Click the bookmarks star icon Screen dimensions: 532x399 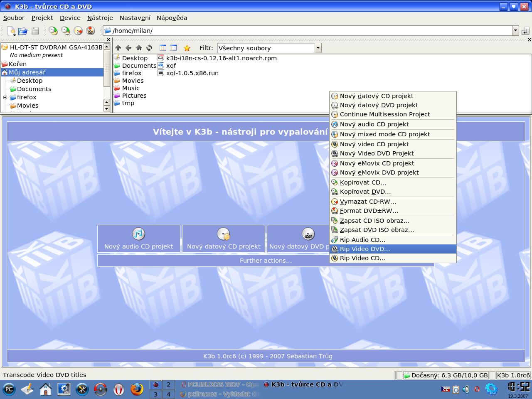tap(187, 48)
